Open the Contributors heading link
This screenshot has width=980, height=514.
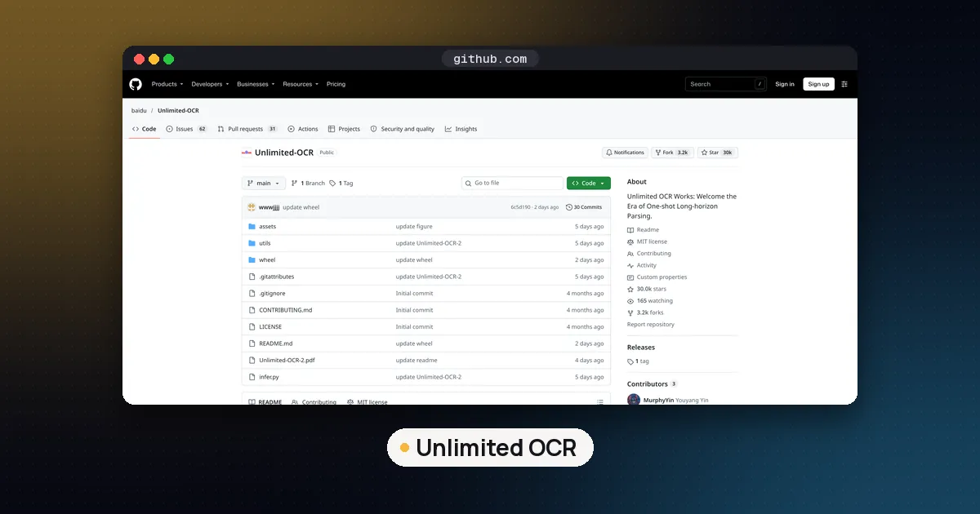coord(652,384)
